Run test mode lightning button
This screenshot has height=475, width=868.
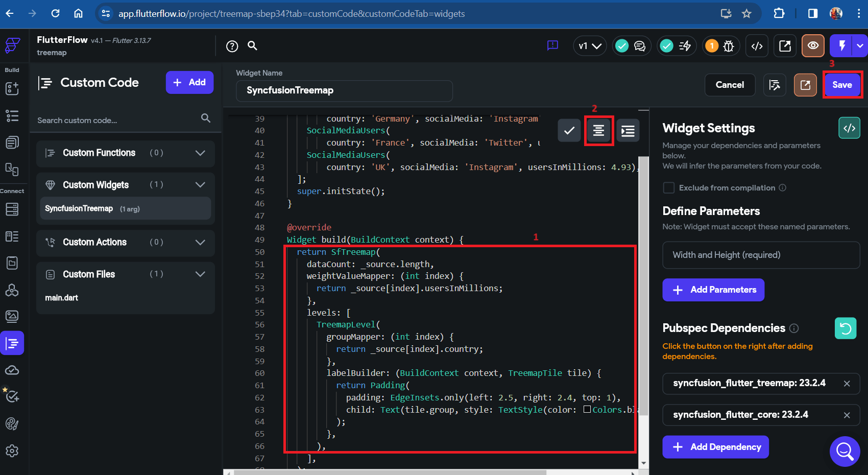(842, 46)
